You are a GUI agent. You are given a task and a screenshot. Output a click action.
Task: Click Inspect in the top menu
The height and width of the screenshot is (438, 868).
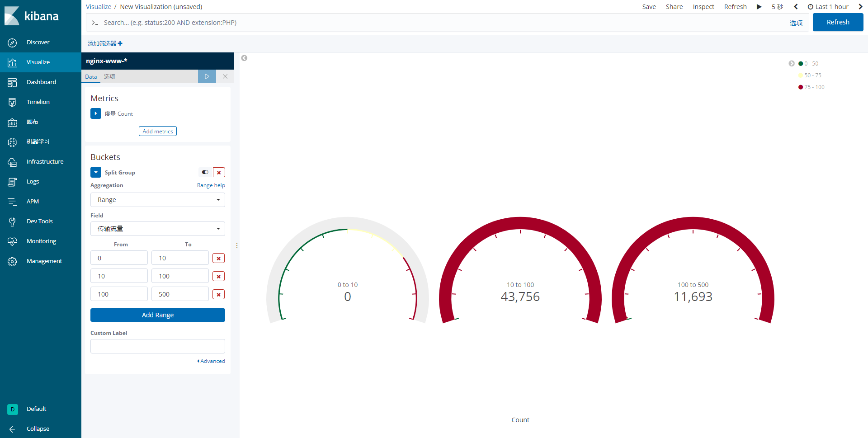703,7
